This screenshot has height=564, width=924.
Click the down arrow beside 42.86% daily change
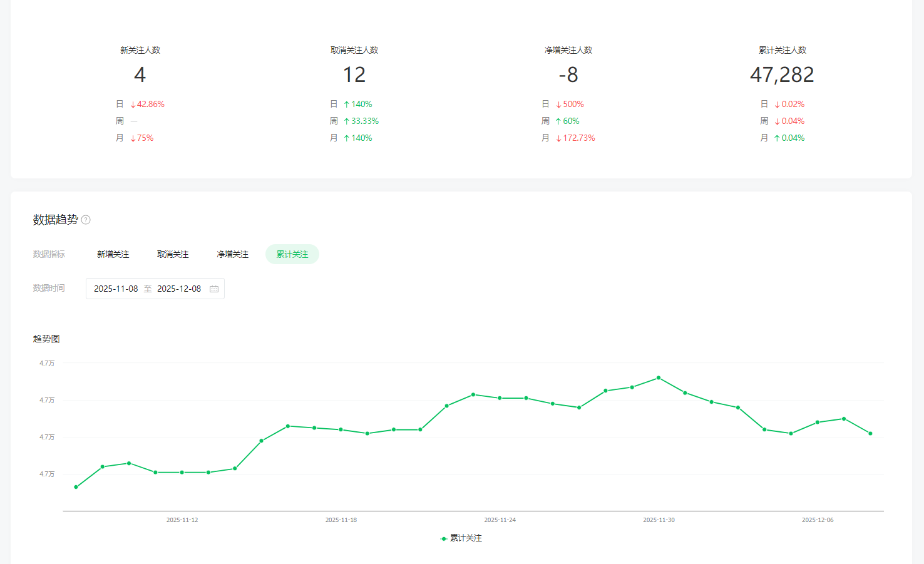pos(133,105)
